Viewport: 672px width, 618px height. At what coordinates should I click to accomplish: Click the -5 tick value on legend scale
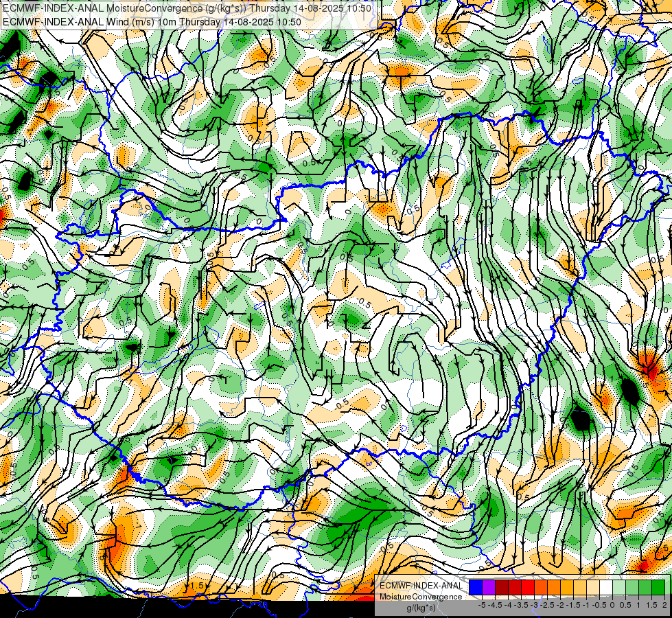click(x=482, y=605)
